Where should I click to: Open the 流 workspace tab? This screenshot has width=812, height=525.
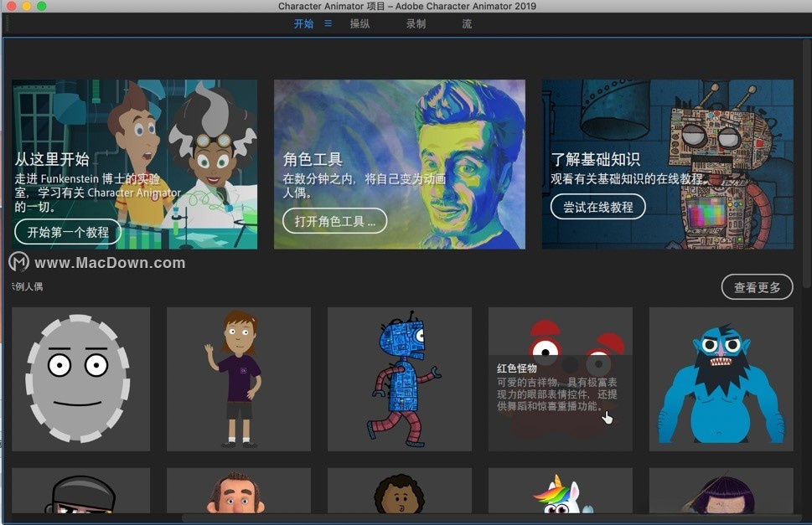click(467, 24)
